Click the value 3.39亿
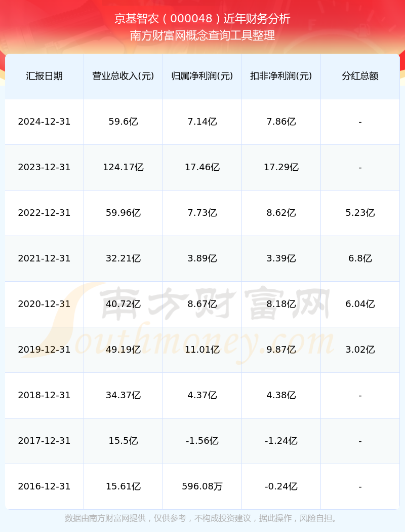 [x=281, y=258]
